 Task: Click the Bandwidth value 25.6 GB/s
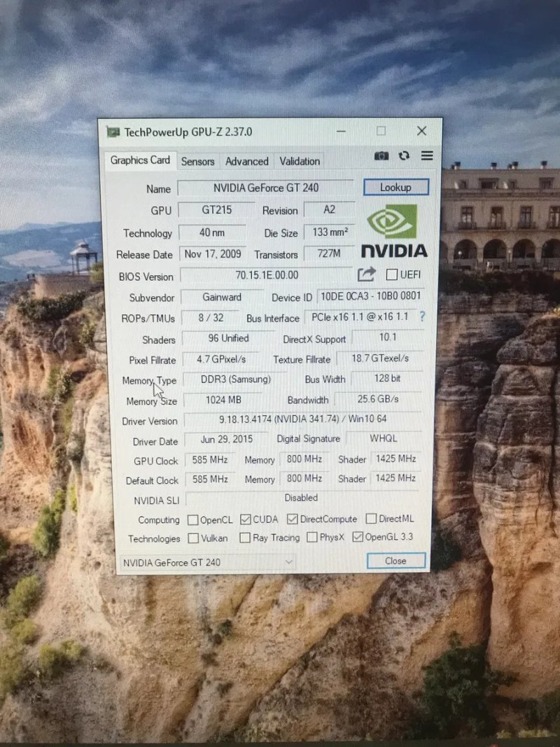pyautogui.click(x=378, y=399)
